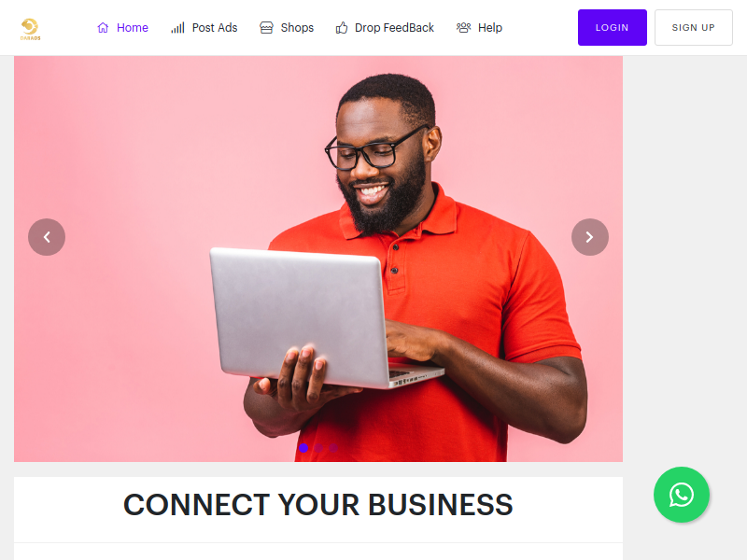Open the green WhatsApp chat button

click(x=682, y=495)
